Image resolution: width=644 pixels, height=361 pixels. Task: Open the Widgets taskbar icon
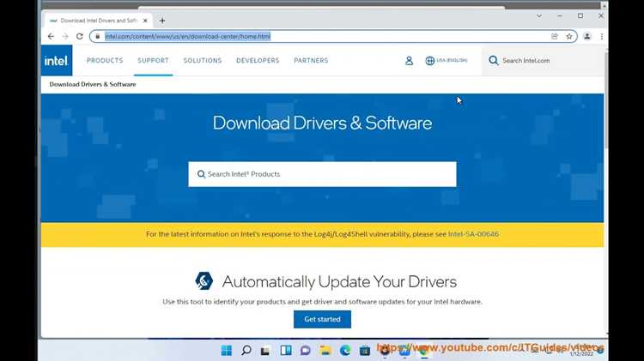pyautogui.click(x=286, y=351)
